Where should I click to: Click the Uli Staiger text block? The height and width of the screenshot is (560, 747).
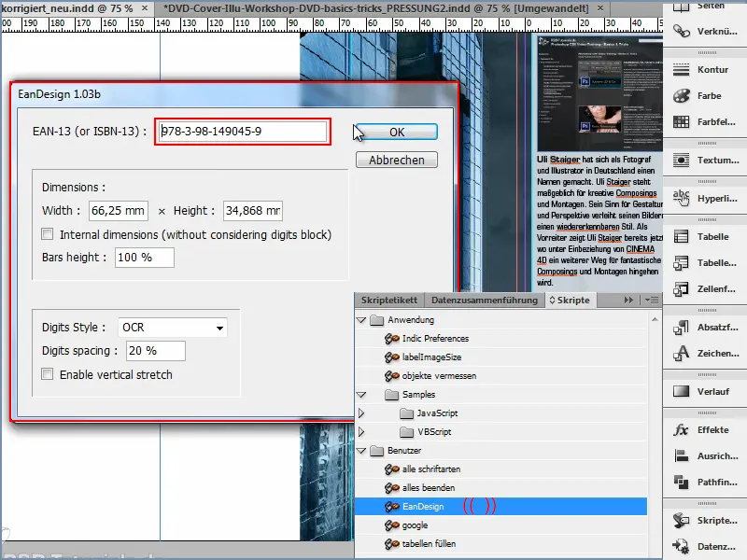599,221
